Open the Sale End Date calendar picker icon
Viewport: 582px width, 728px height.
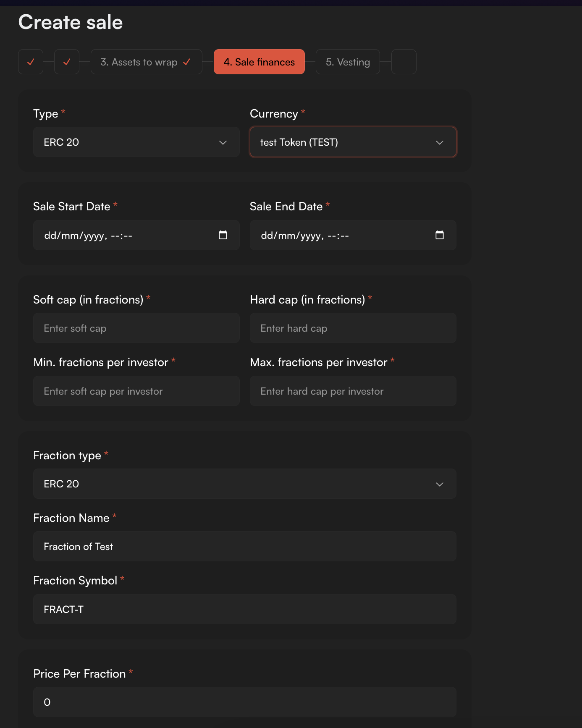440,235
